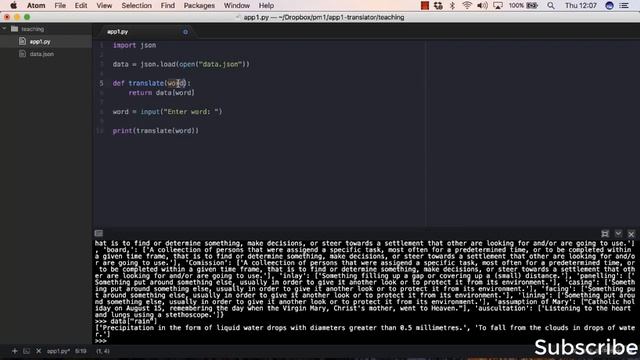Open the Dropbox menu bar icon
The image size is (640, 360).
pos(438,6)
